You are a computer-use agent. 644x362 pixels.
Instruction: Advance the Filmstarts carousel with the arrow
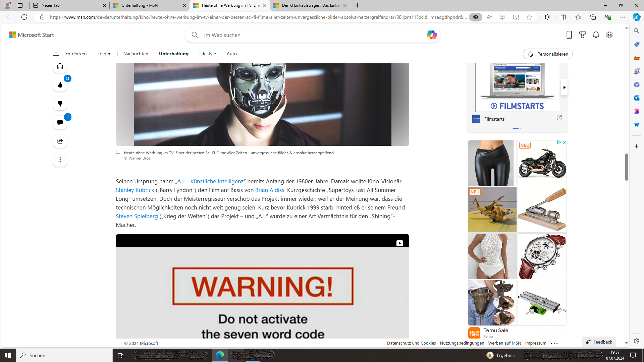click(x=564, y=87)
